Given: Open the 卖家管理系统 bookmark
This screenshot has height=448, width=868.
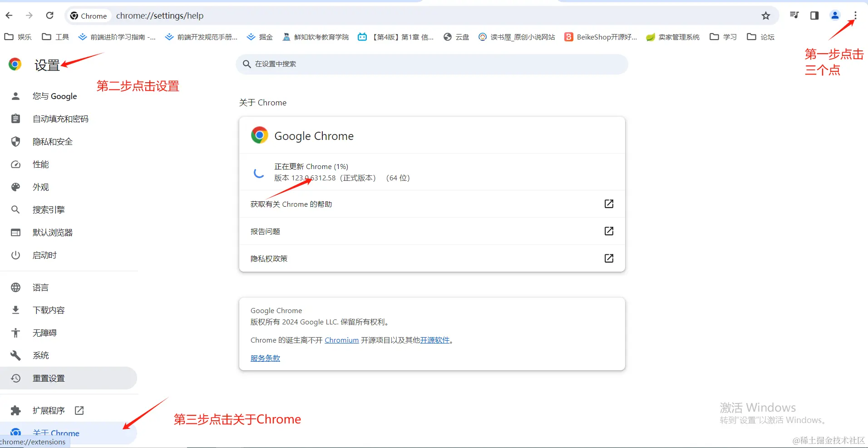Looking at the screenshot, I should (x=673, y=37).
